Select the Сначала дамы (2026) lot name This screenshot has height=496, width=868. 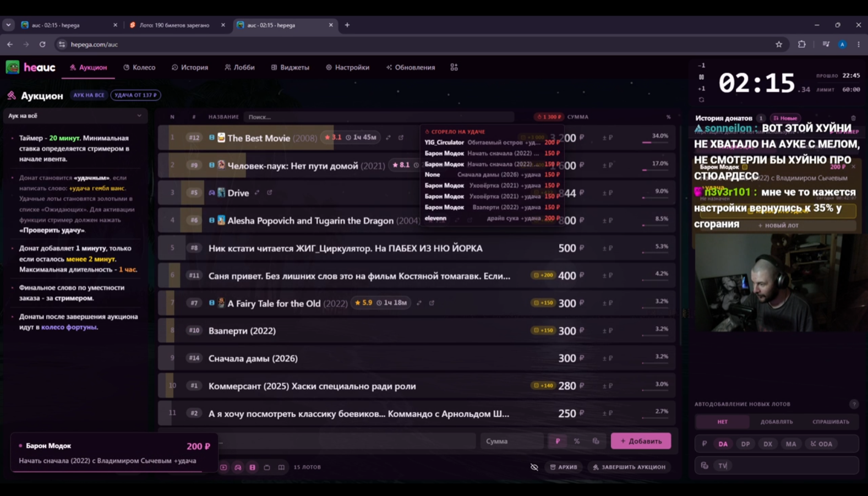click(x=253, y=358)
